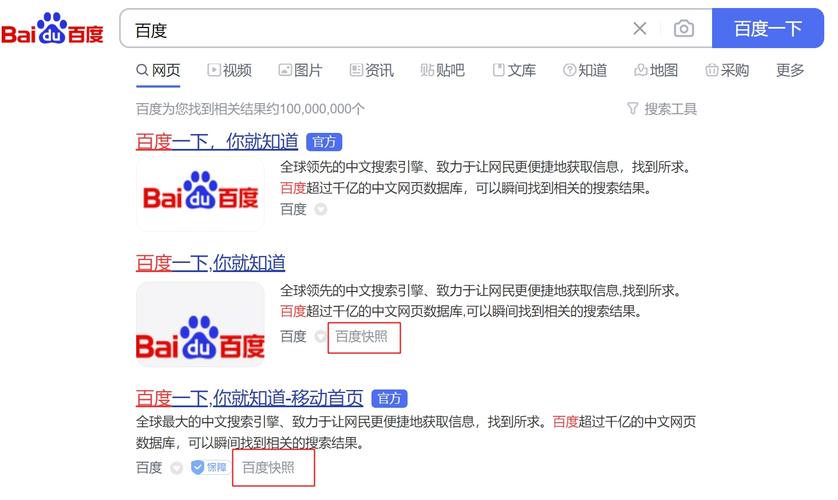Click the 官方 badge on the 移动首页 result

[389, 399]
